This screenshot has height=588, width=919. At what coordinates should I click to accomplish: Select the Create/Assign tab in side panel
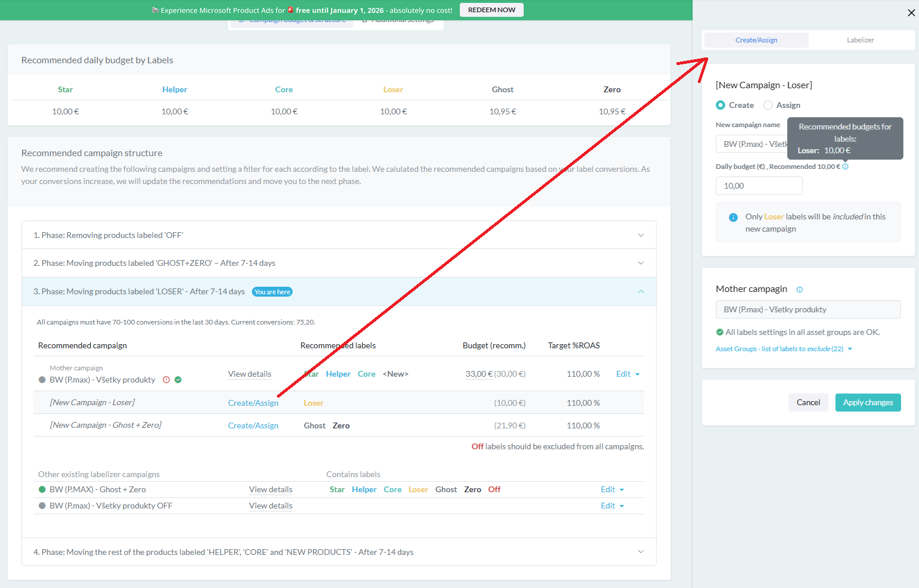[x=756, y=40]
